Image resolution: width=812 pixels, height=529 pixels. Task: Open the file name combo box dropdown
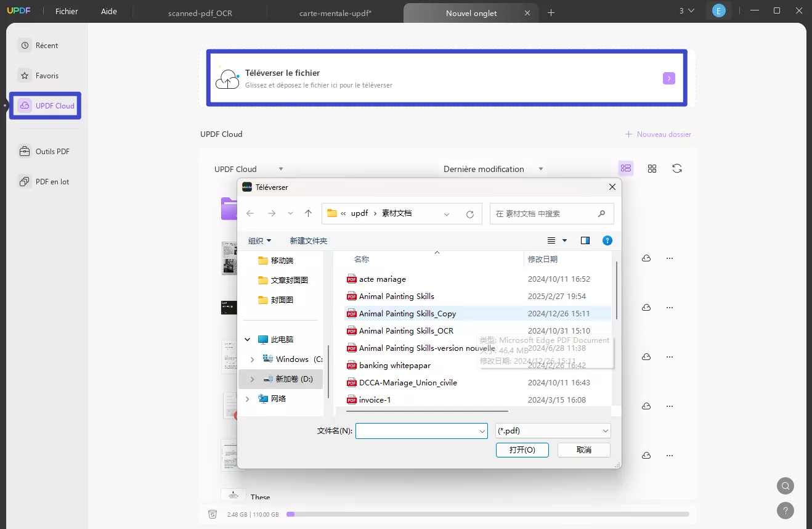tap(482, 432)
